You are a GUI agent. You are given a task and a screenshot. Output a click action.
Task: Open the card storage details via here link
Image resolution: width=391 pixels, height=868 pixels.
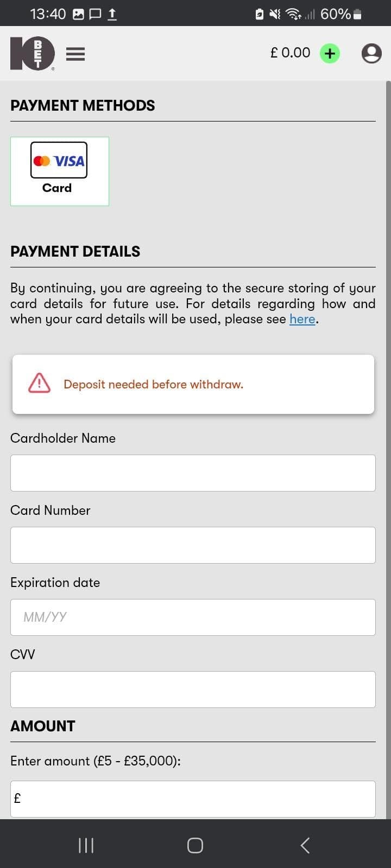(x=302, y=319)
